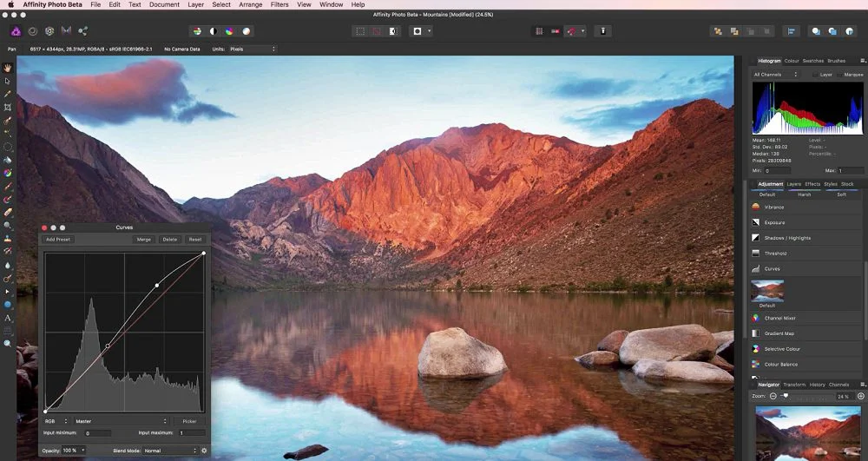
Task: Click the Invert Selection toolbar icon
Action: (x=393, y=31)
